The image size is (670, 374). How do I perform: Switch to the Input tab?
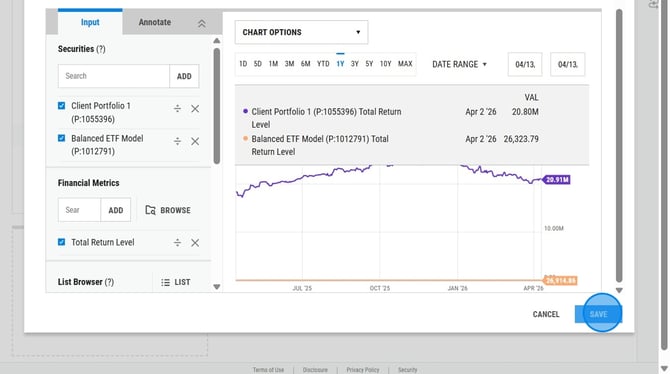click(x=90, y=22)
